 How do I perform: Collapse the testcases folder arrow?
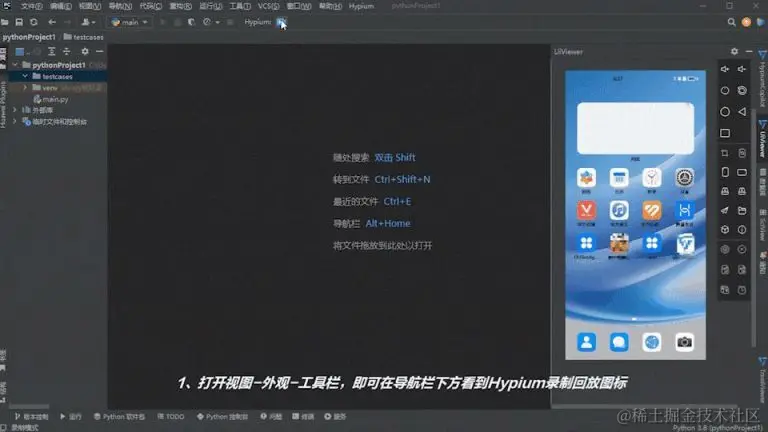coord(25,76)
